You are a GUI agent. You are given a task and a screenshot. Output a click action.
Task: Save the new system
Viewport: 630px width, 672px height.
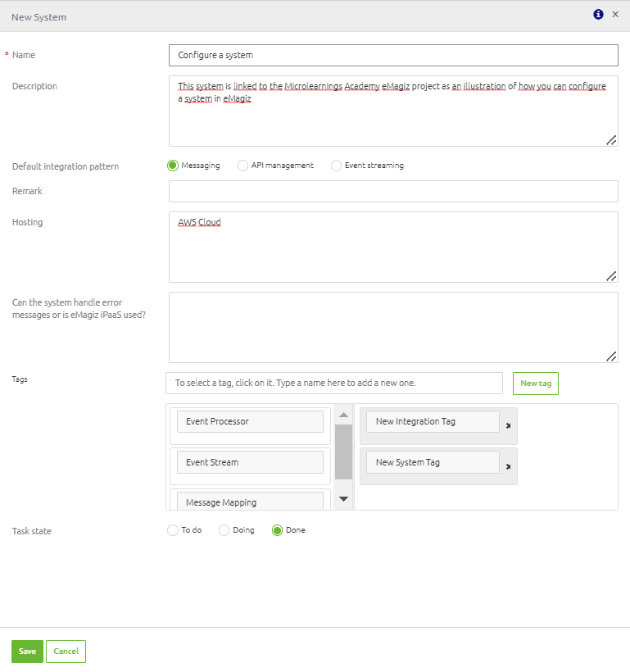point(27,651)
